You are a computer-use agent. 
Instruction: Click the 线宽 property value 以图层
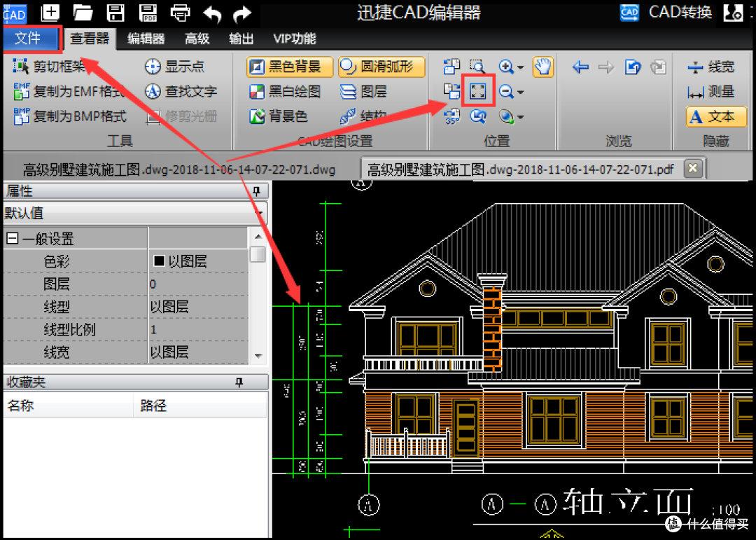(x=197, y=352)
